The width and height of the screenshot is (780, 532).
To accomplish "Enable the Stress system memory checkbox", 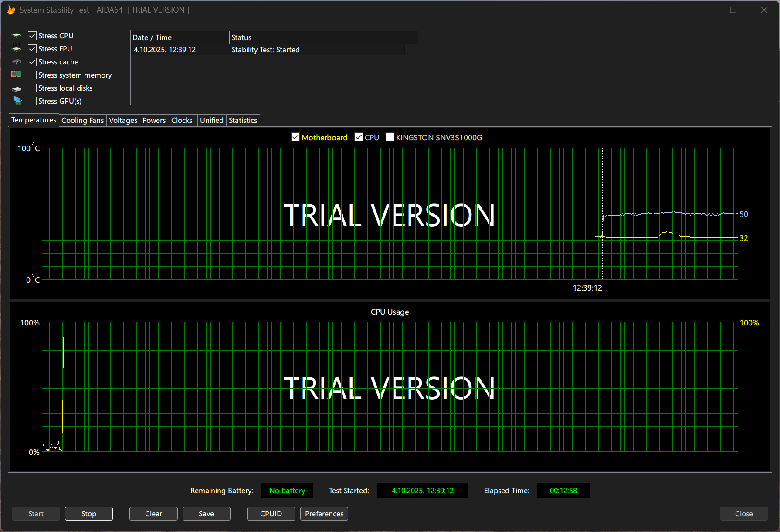I will pos(32,75).
